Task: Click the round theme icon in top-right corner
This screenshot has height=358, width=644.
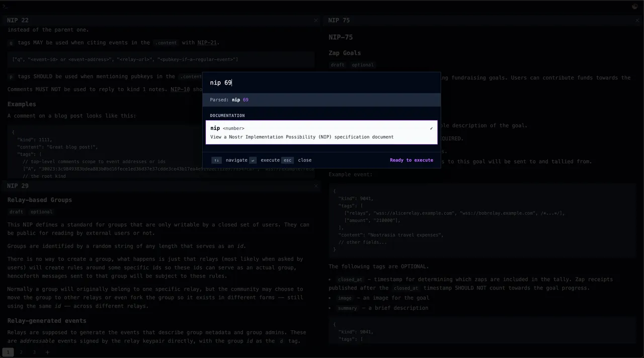Action: (x=635, y=7)
